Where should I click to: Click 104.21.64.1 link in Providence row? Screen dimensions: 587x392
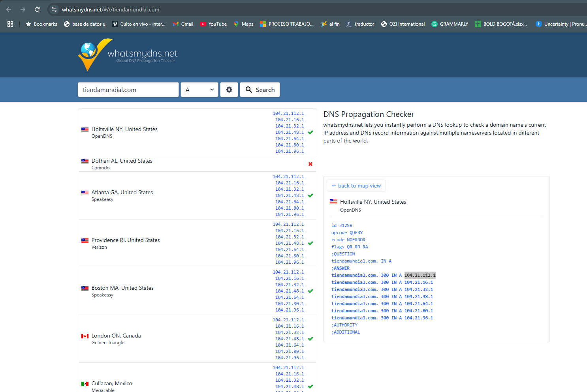pos(290,249)
